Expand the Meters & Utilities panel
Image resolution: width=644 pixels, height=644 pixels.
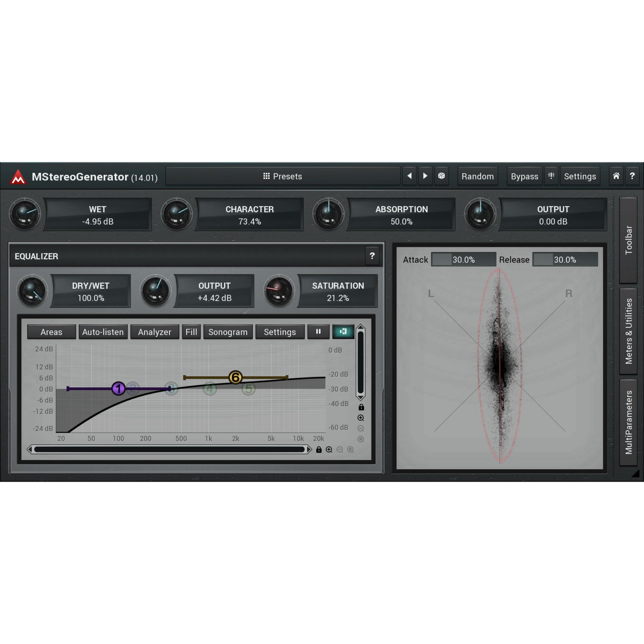628,331
